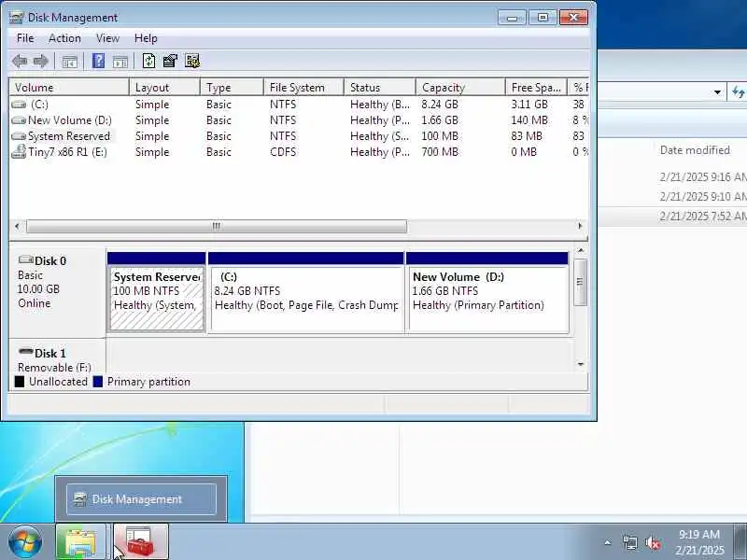Click the 1.66 GB capacity cell
The width and height of the screenshot is (747, 560).
coord(440,120)
